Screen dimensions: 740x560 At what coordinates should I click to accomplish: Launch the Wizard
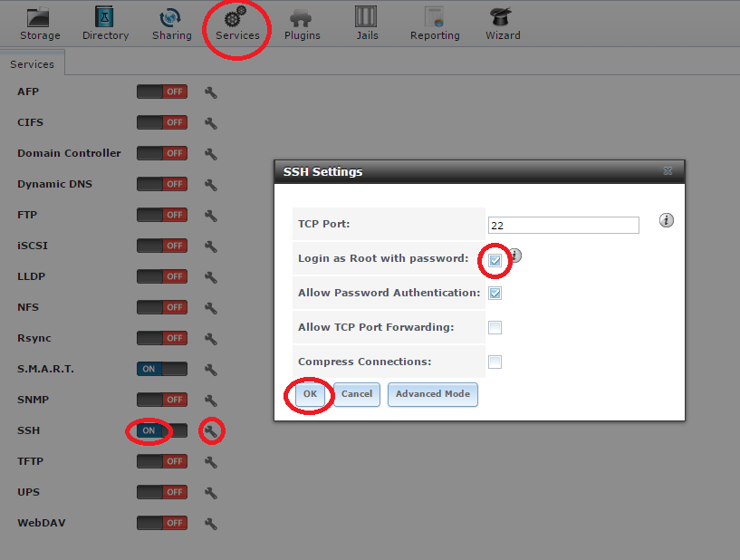(x=503, y=24)
